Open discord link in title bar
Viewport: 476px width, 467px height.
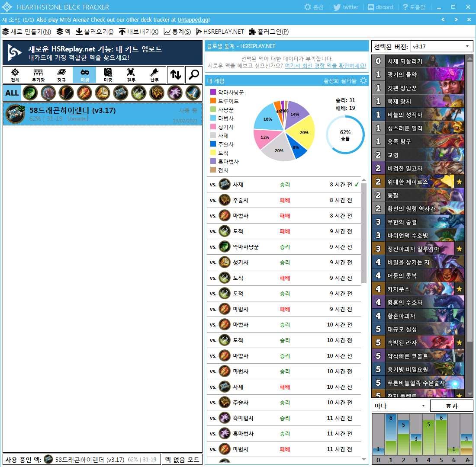(x=380, y=7)
